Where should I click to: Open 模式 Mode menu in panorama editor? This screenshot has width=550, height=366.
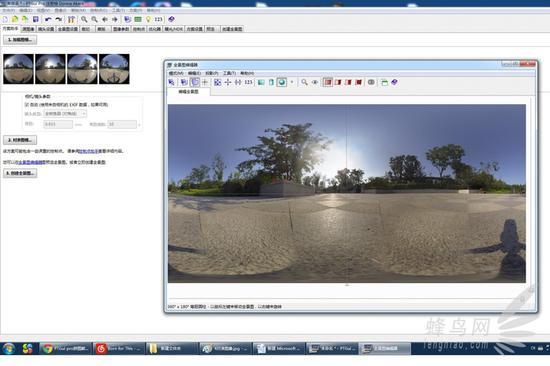pyautogui.click(x=176, y=73)
